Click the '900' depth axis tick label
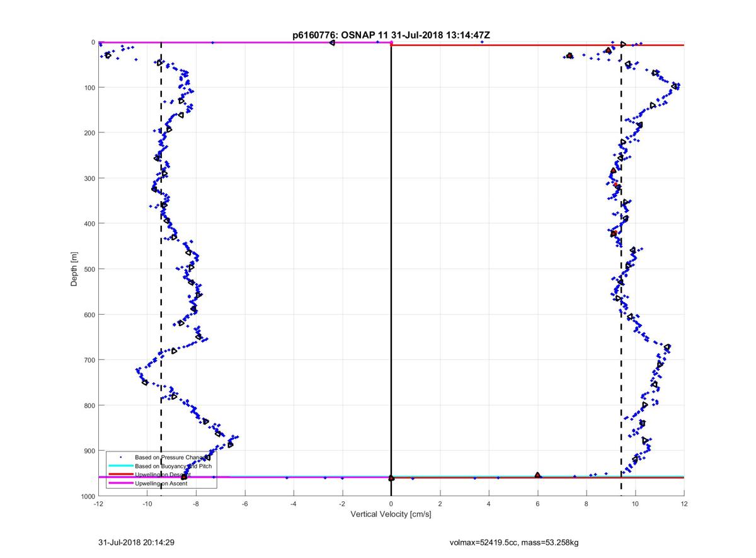This screenshot has height=558, width=756. point(89,451)
